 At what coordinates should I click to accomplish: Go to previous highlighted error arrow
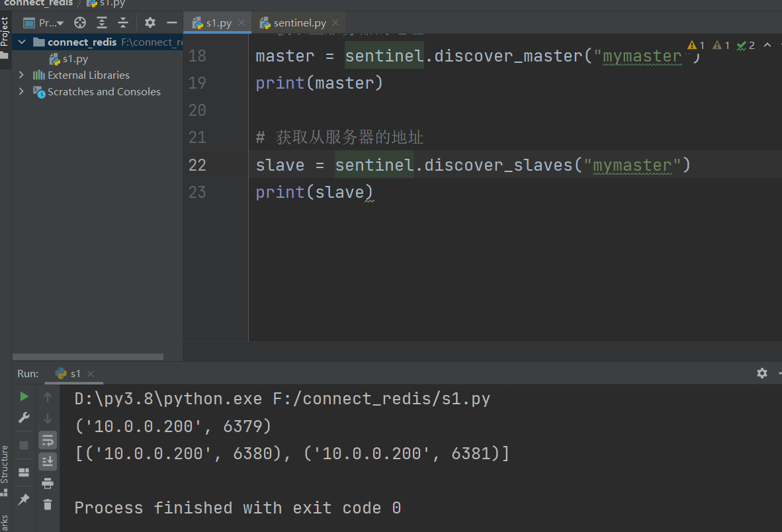[767, 45]
